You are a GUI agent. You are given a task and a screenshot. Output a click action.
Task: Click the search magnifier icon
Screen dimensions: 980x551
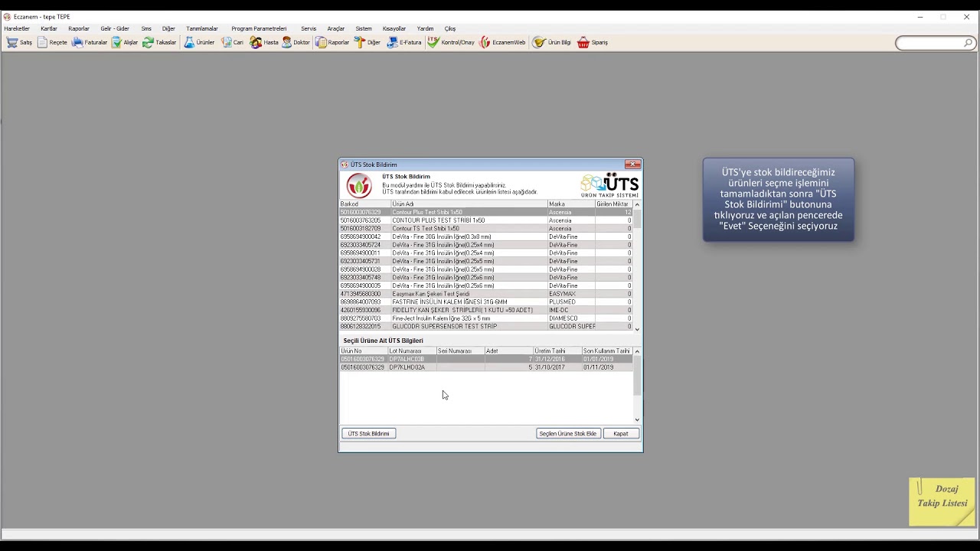969,44
